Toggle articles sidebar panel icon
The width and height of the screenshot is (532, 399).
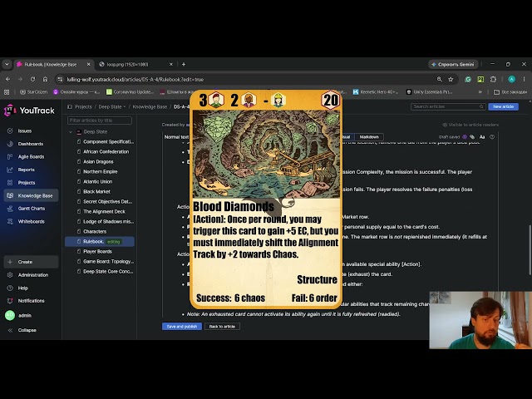pyautogui.click(x=70, y=106)
